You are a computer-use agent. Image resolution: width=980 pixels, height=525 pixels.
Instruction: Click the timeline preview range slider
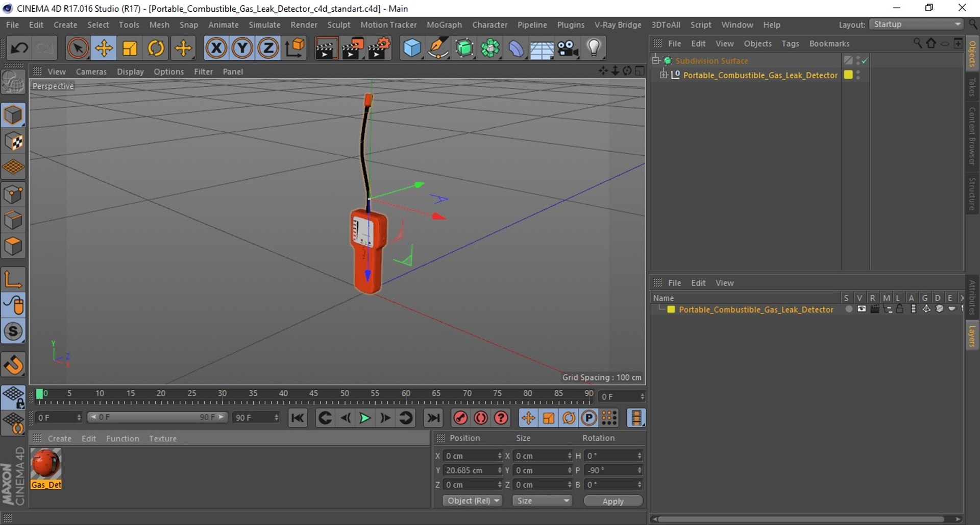(157, 417)
